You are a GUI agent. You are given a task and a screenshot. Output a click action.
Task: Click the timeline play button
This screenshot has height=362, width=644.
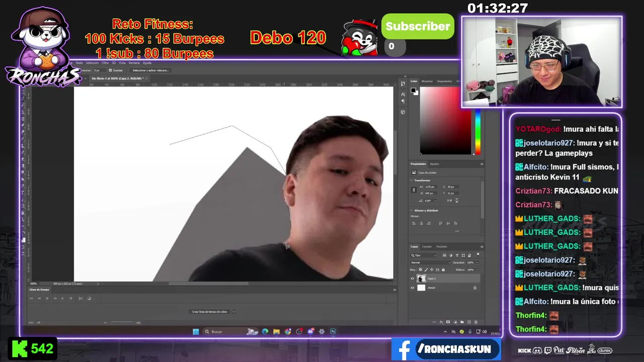(47, 298)
